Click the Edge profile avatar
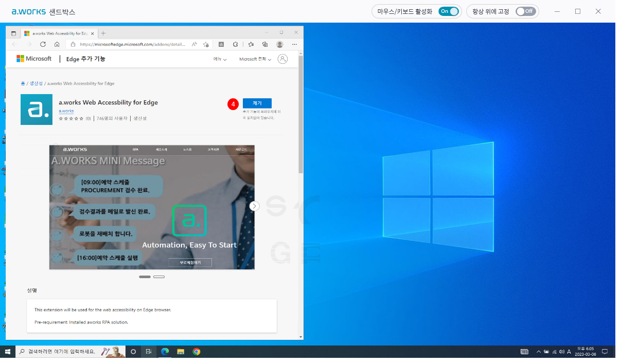 280,44
